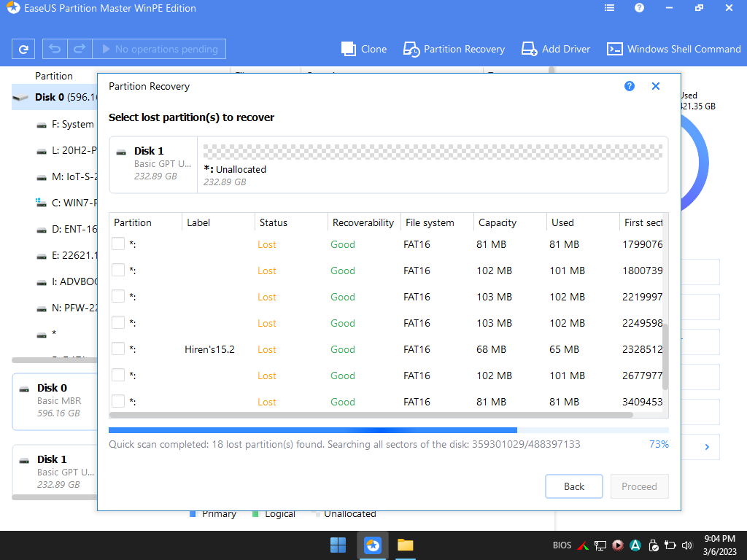Check the partition at sector 2249598

click(x=118, y=322)
